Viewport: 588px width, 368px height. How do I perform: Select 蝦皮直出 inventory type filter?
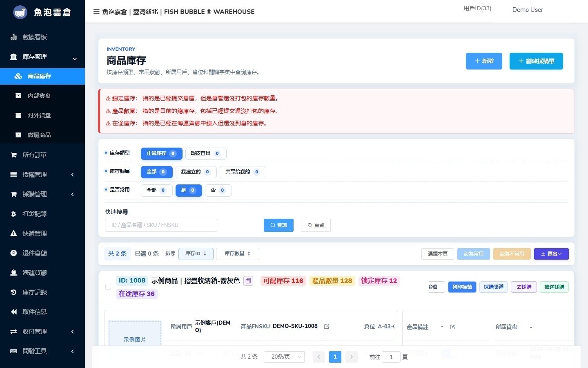pyautogui.click(x=206, y=154)
